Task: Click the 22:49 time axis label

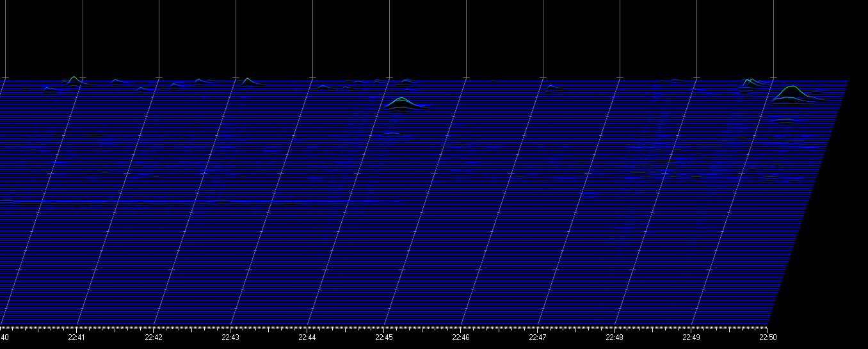Action: (x=691, y=337)
